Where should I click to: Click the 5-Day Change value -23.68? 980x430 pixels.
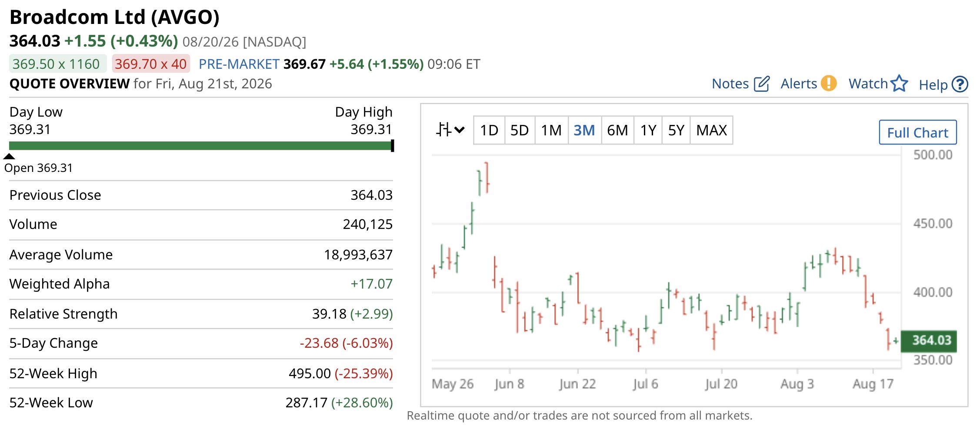(x=319, y=343)
